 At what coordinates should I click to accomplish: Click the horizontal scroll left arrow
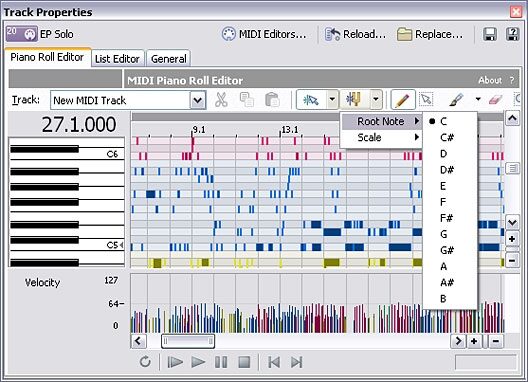138,341
